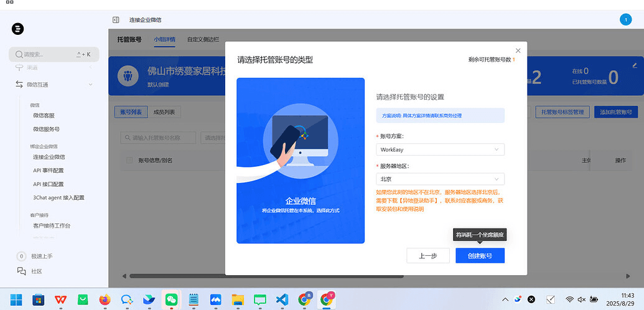Screen dimensions: 644x310
Task: Click the app logo icon
Action: pyautogui.click(x=17, y=29)
